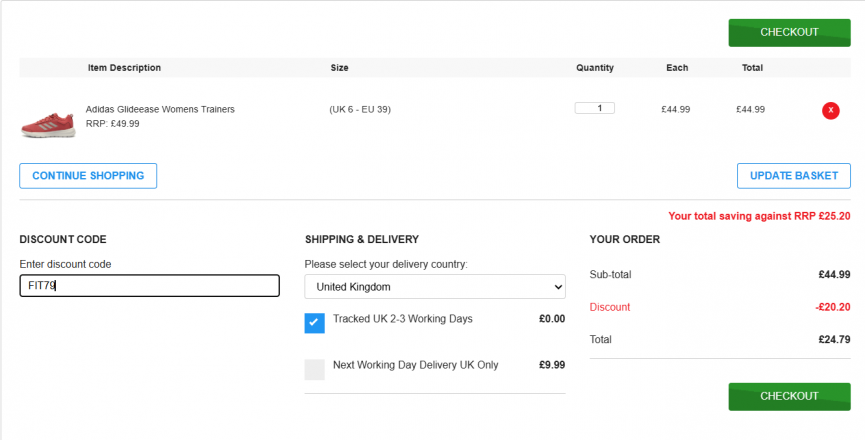Click into the discount code field containing FIT79
865x440 pixels.
tap(149, 286)
